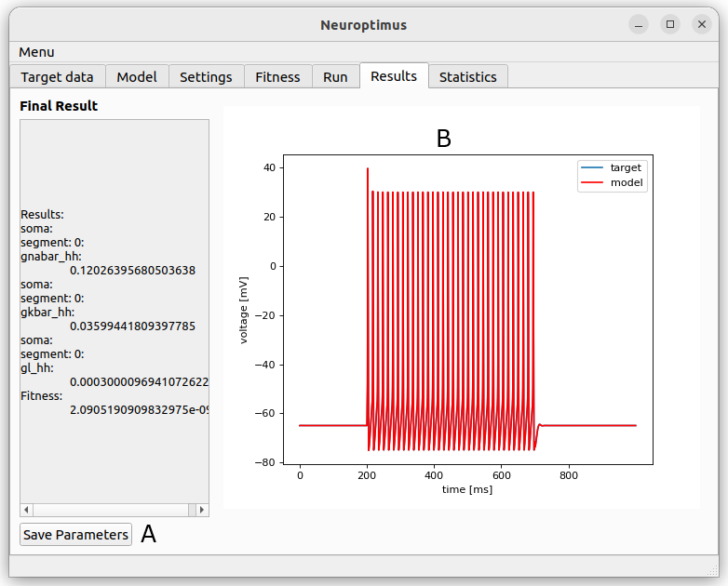The width and height of the screenshot is (728, 586).
Task: Go to the Fitness tab
Action: tap(277, 76)
